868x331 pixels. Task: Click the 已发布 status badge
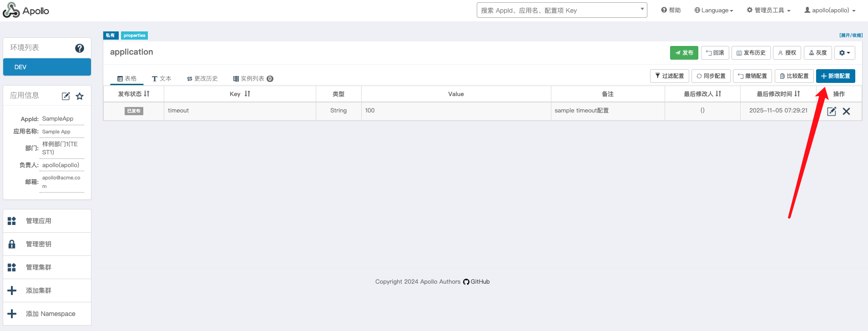(134, 111)
